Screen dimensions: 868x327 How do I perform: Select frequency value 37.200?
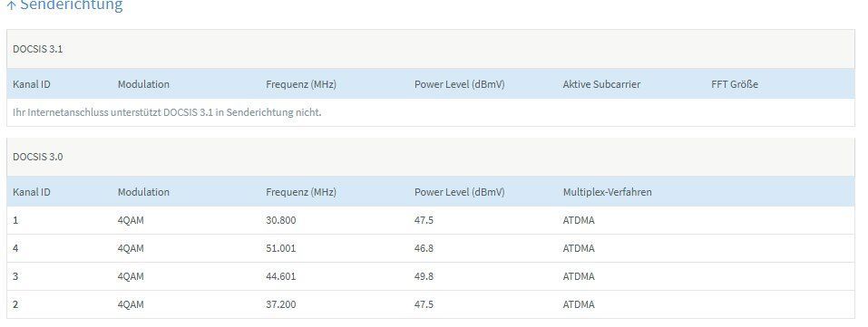[280, 304]
